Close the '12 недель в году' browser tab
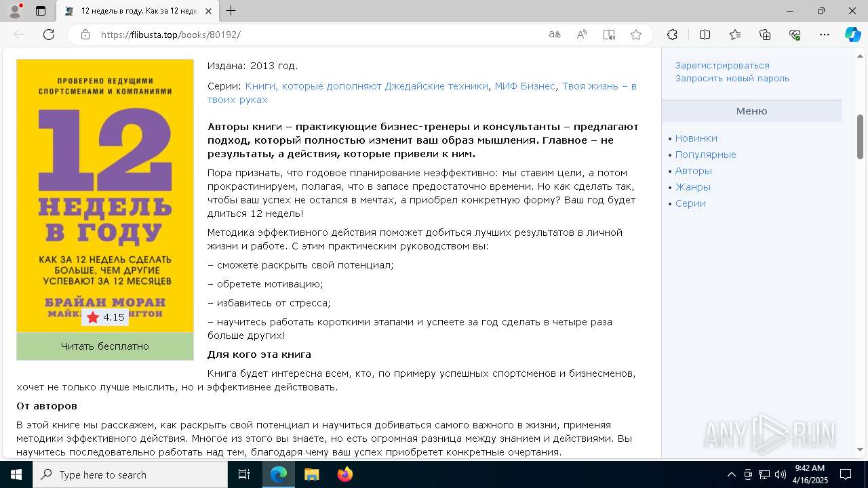 [x=208, y=11]
